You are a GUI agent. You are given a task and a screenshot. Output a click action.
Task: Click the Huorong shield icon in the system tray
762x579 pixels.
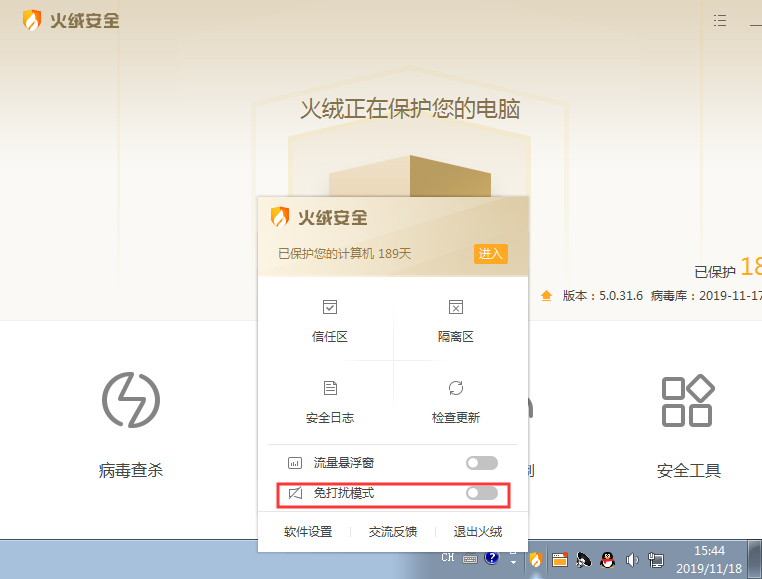pos(536,560)
